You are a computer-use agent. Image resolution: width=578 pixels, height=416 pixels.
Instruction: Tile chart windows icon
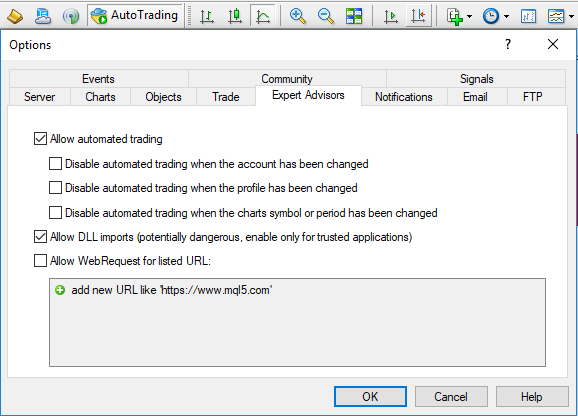[x=354, y=16]
